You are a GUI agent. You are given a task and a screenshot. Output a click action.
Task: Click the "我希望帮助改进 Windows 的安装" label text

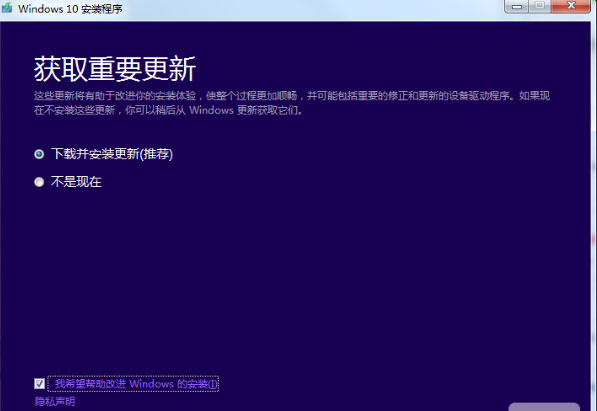(x=136, y=384)
